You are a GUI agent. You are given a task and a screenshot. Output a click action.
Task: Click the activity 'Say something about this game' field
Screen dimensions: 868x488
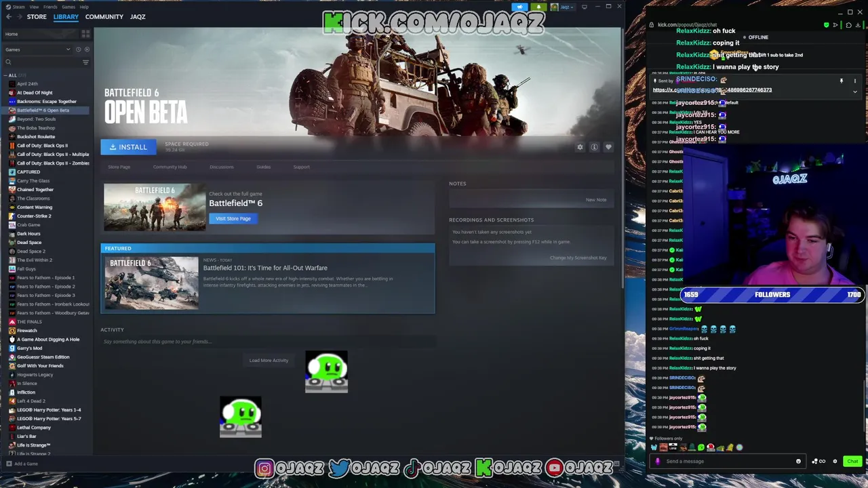pos(268,342)
